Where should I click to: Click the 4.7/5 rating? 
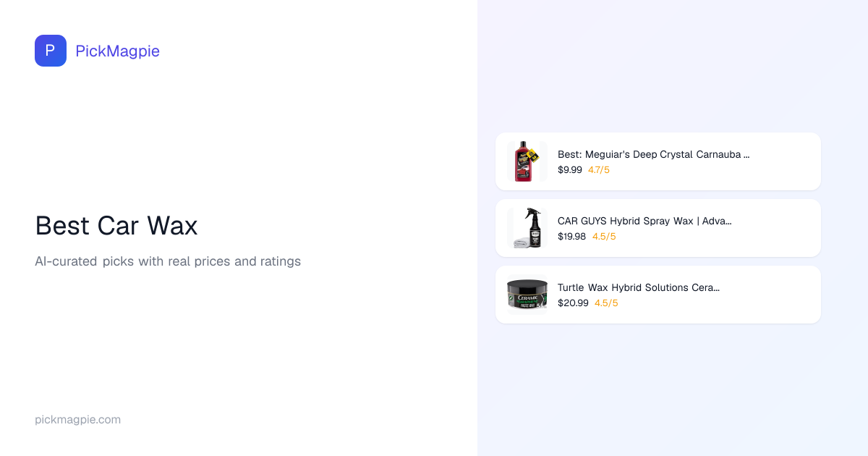pos(598,170)
